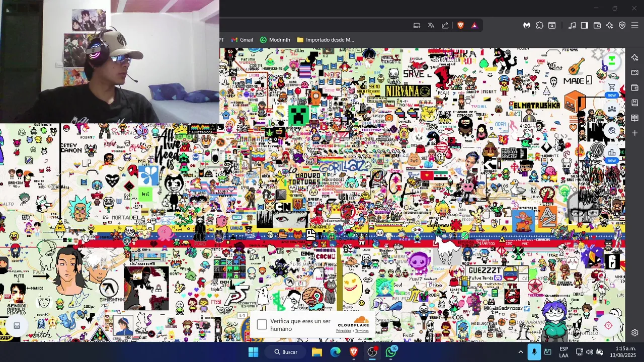Open the 'Importado desde M...' bookmarks folder

tap(326, 40)
